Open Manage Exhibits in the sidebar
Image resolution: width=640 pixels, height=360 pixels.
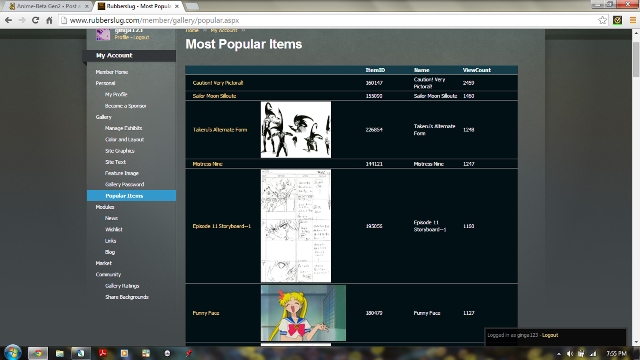click(123, 128)
